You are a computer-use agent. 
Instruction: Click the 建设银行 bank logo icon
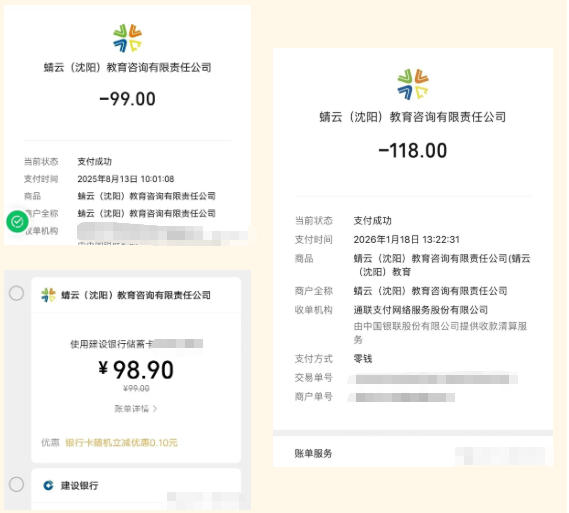coord(48,485)
